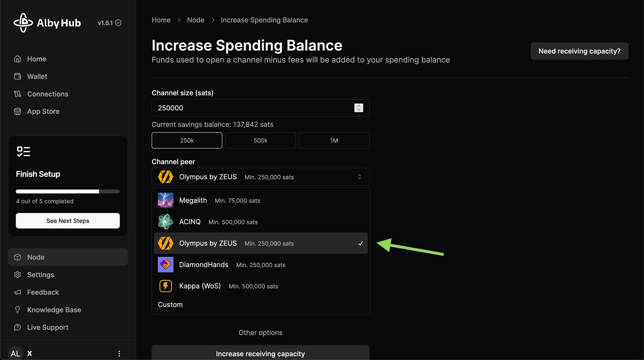Click the See Next Steps button
644x360 pixels.
(x=68, y=221)
